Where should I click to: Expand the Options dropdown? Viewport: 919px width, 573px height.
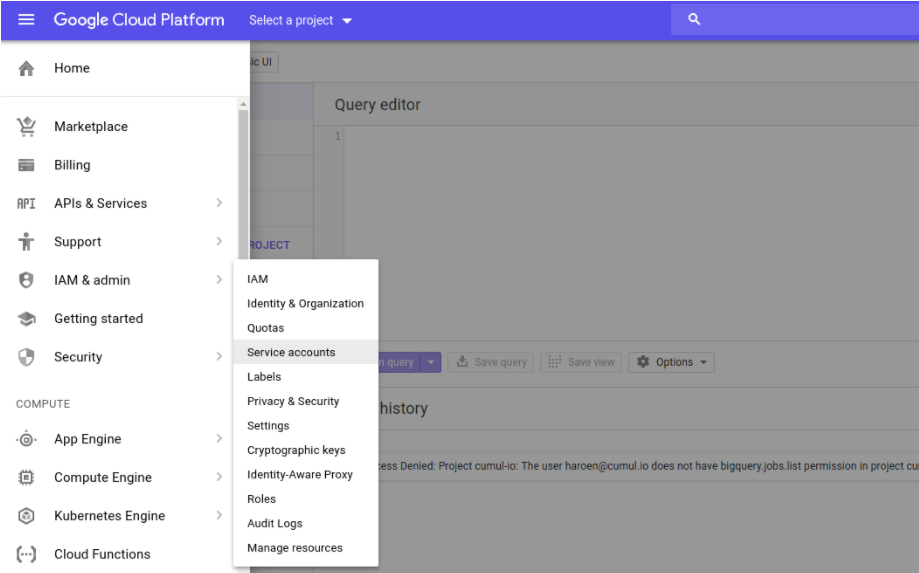click(x=671, y=362)
